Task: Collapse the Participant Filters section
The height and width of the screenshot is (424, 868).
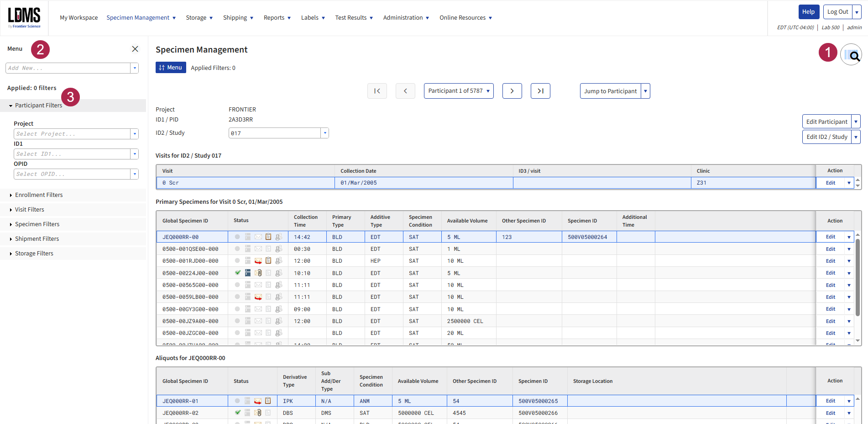Action: pos(73,106)
